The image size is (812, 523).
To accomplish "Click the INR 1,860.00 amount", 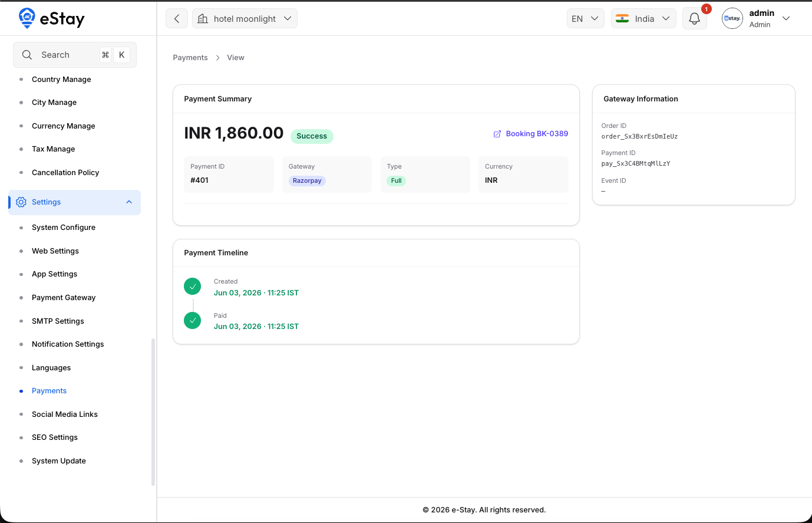I will (234, 133).
